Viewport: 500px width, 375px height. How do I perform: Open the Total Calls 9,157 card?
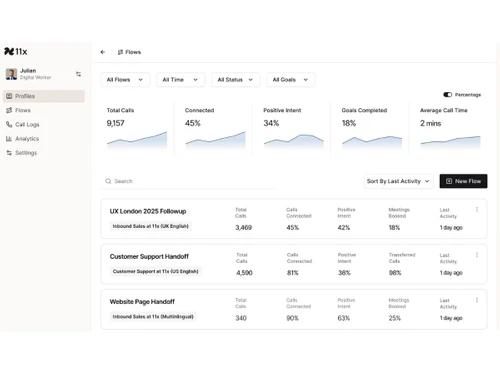137,129
